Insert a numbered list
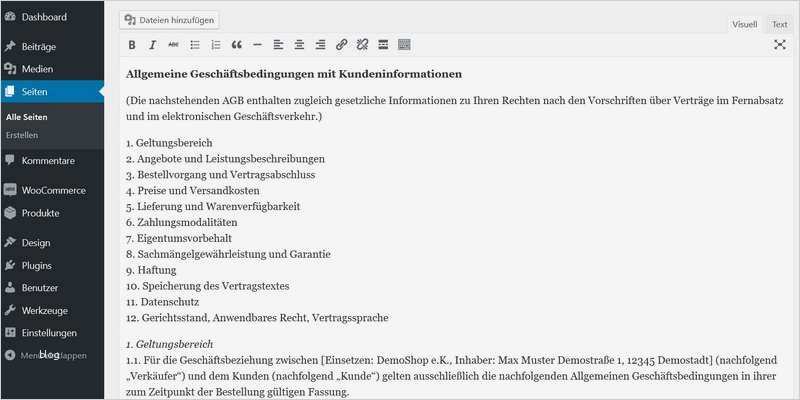800x400 pixels. click(216, 45)
